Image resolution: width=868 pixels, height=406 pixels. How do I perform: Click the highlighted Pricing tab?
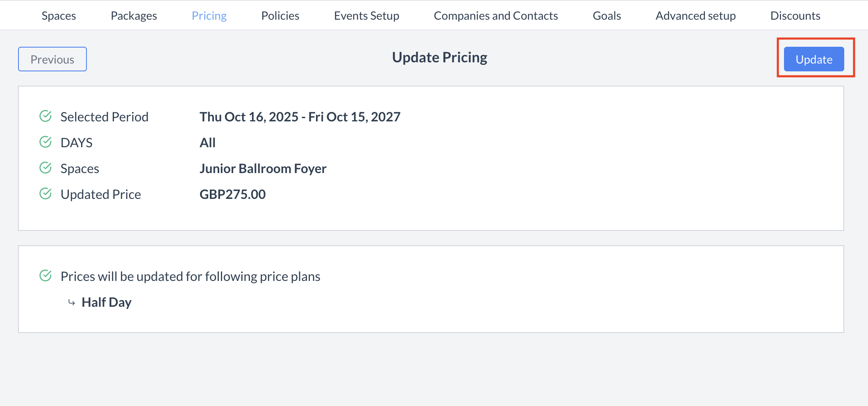click(x=209, y=15)
